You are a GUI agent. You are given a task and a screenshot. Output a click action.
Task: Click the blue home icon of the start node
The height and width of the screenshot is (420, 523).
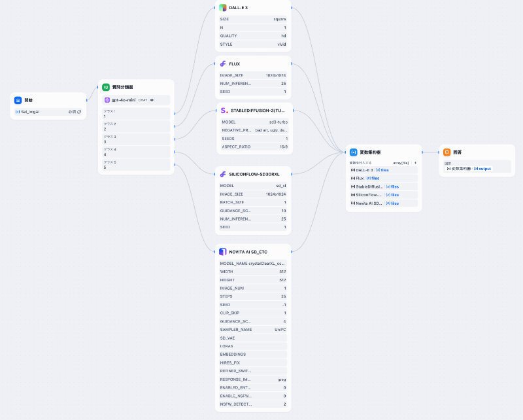(x=18, y=100)
